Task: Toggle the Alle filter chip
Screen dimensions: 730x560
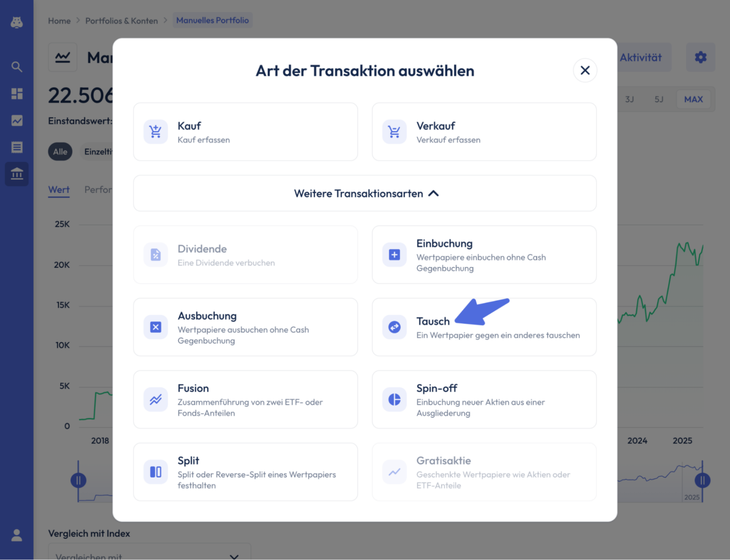Action: click(x=60, y=151)
